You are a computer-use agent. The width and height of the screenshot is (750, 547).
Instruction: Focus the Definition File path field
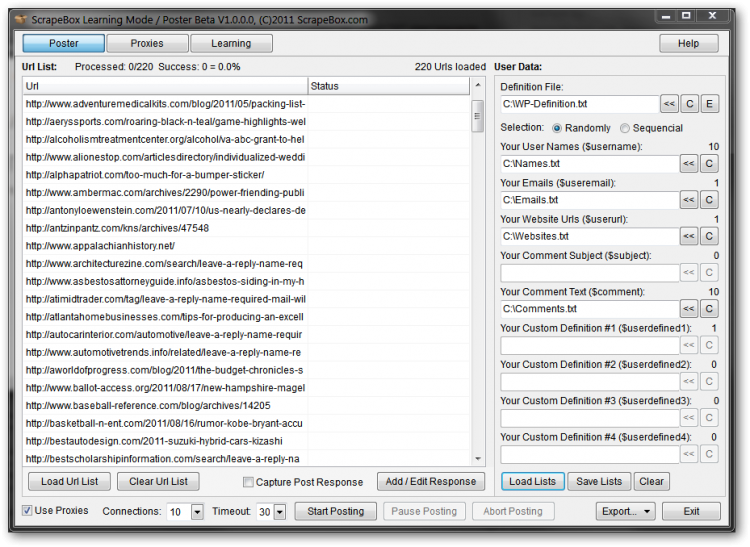pos(579,104)
